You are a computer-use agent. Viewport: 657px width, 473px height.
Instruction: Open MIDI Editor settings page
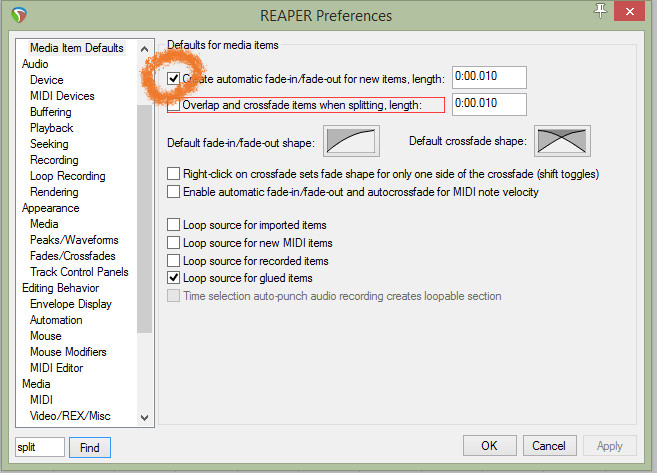tap(57, 367)
